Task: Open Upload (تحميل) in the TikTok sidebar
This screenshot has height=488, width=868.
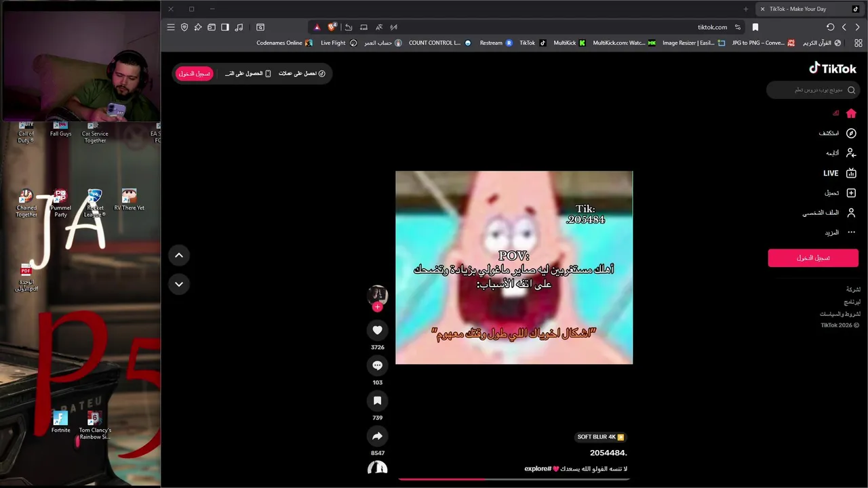Action: (x=840, y=193)
